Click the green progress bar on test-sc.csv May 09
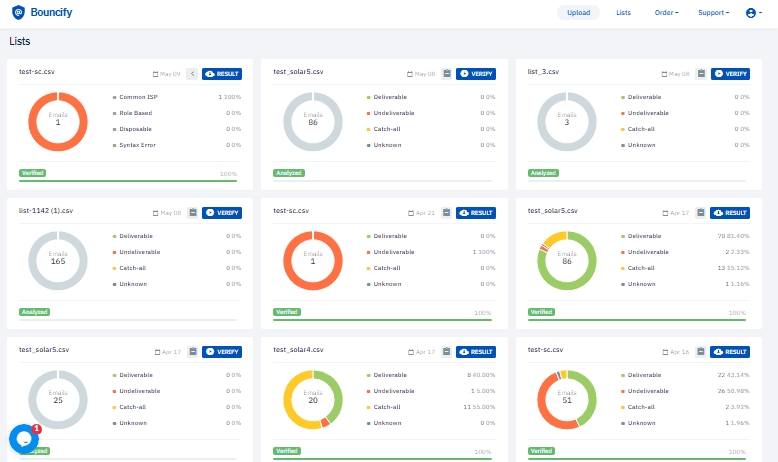 pyautogui.click(x=128, y=181)
